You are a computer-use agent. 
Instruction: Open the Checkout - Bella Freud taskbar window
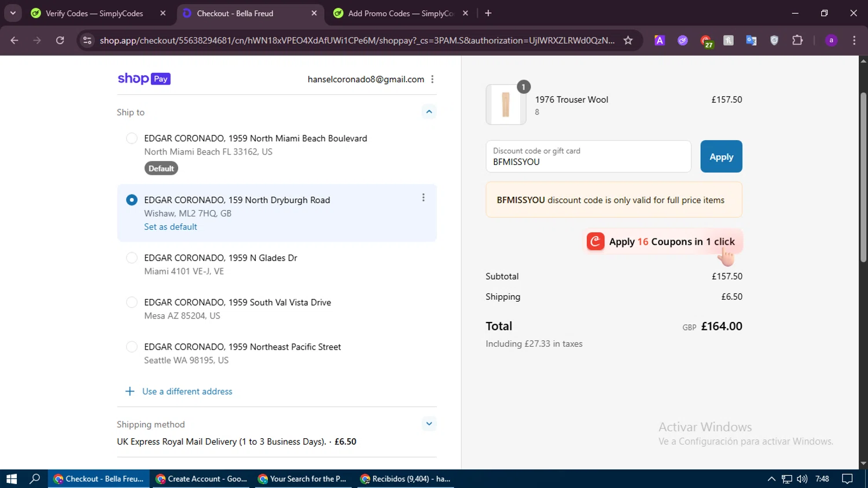(98, 479)
